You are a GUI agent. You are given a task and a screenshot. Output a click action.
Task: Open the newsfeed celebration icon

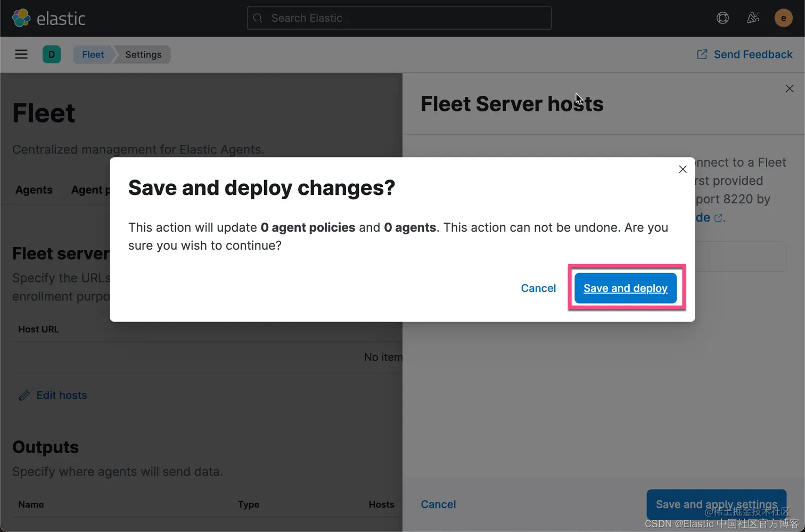coord(753,18)
